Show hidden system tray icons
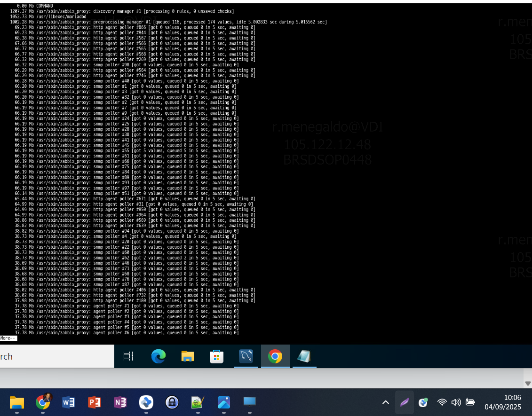This screenshot has width=532, height=416. 386,402
